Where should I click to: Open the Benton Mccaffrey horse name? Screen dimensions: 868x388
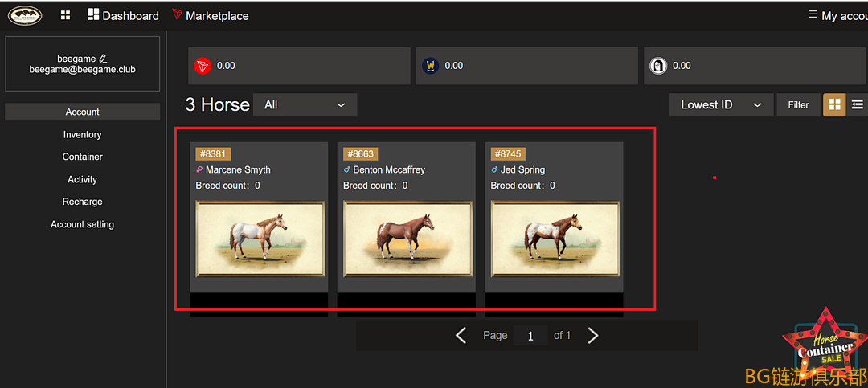pos(389,169)
